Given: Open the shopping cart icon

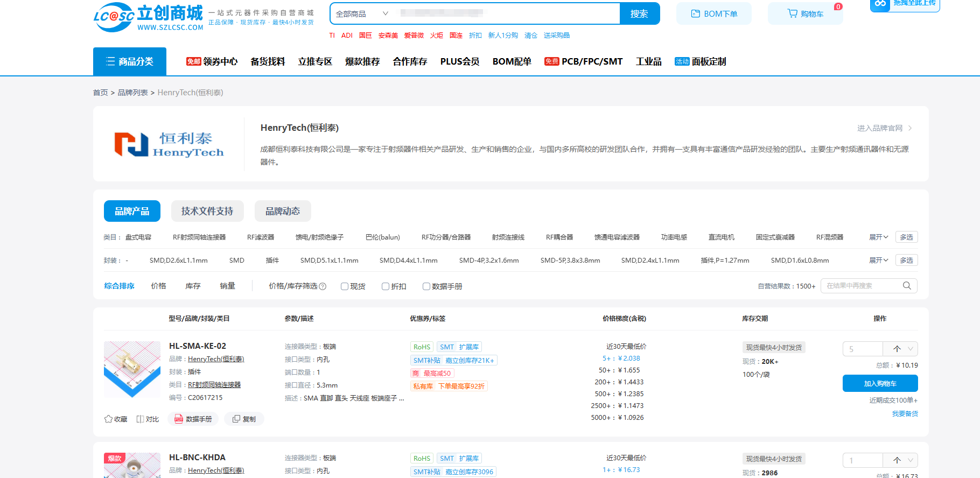Looking at the screenshot, I should click(793, 13).
